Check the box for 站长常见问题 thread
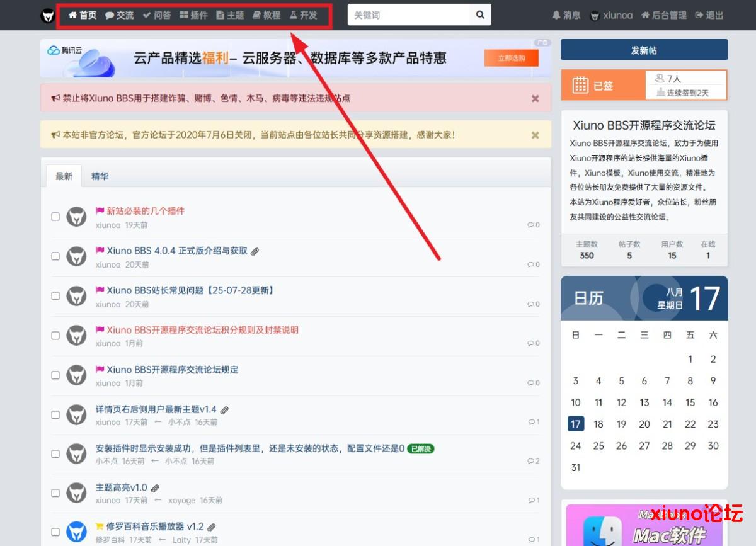Viewport: 756px width, 546px height. coord(55,296)
